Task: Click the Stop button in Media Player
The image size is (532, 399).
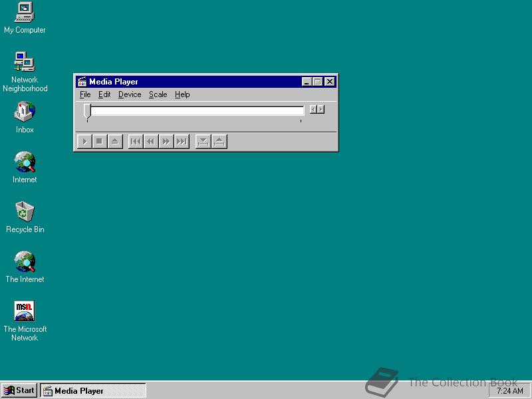Action: pyautogui.click(x=99, y=142)
